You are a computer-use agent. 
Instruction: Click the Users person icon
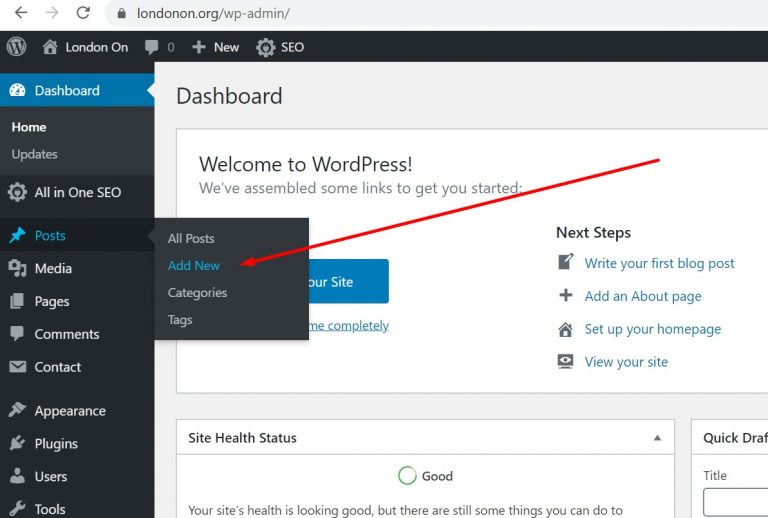(17, 476)
